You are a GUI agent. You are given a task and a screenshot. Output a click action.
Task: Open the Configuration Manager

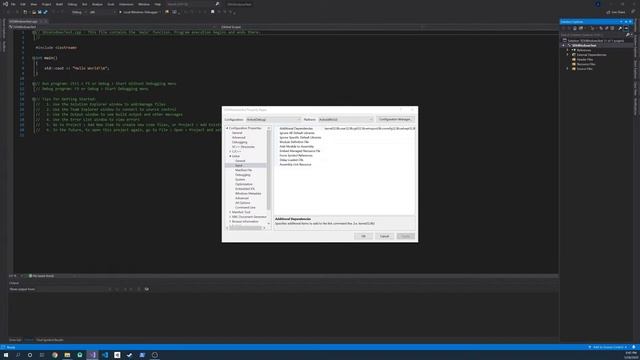pyautogui.click(x=395, y=119)
